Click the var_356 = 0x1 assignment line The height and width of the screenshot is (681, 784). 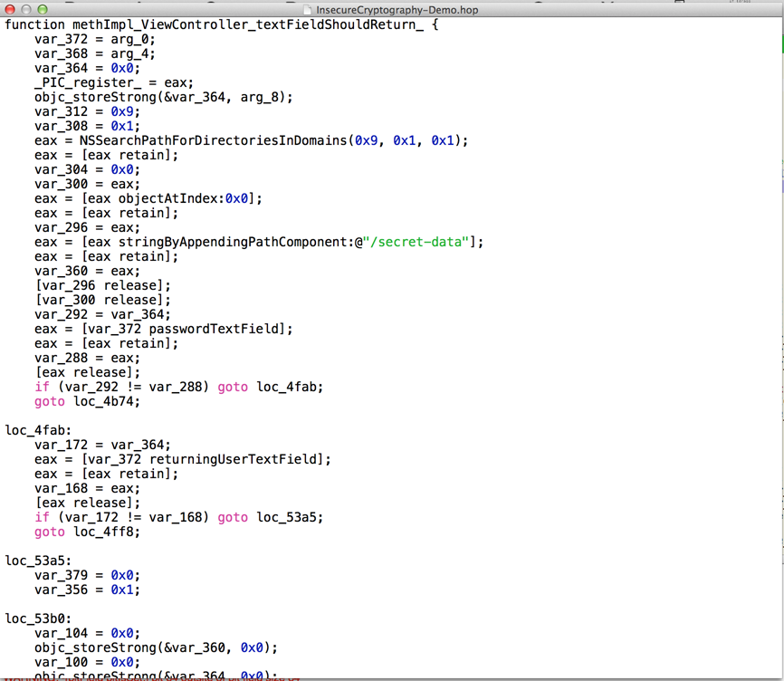coord(88,590)
